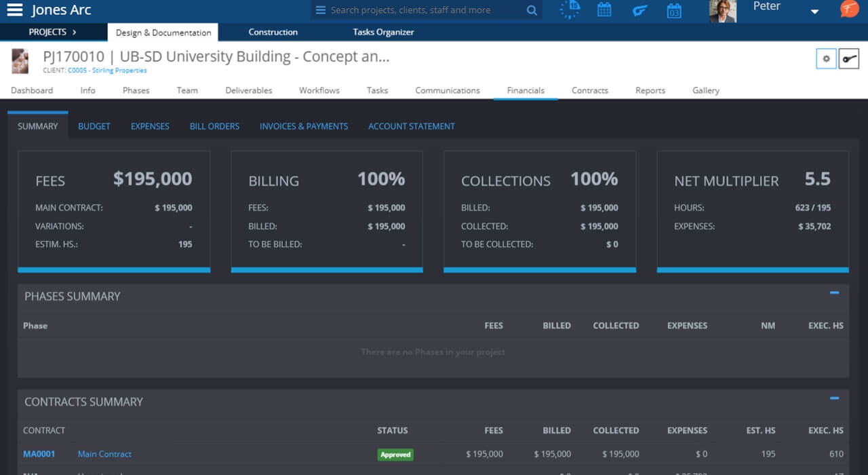Open Peter's user dropdown arrow
This screenshot has height=475, width=868.
tap(814, 12)
